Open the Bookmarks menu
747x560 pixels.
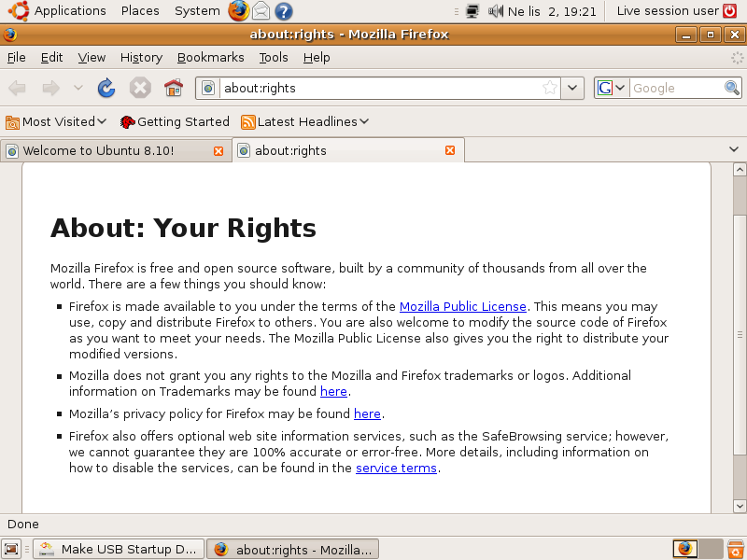[211, 58]
